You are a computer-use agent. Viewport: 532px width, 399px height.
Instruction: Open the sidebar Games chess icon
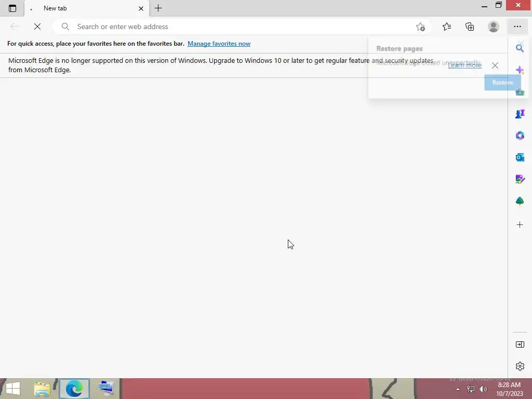[x=520, y=114]
